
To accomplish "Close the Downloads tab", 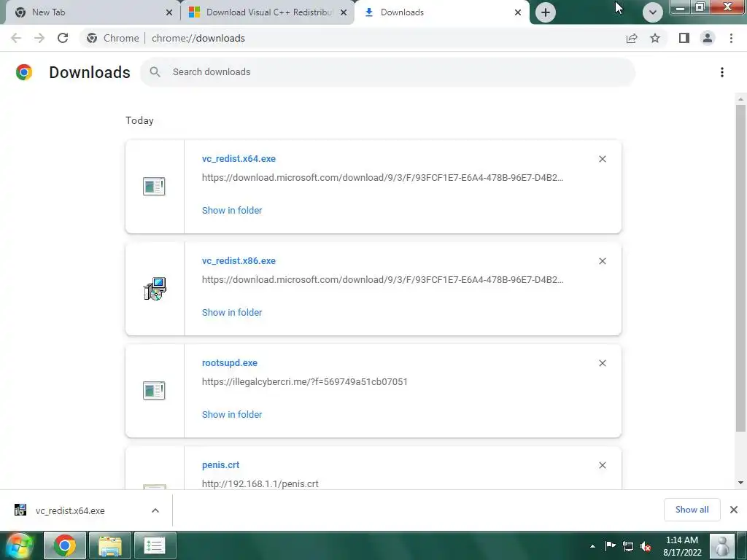I will tap(518, 13).
